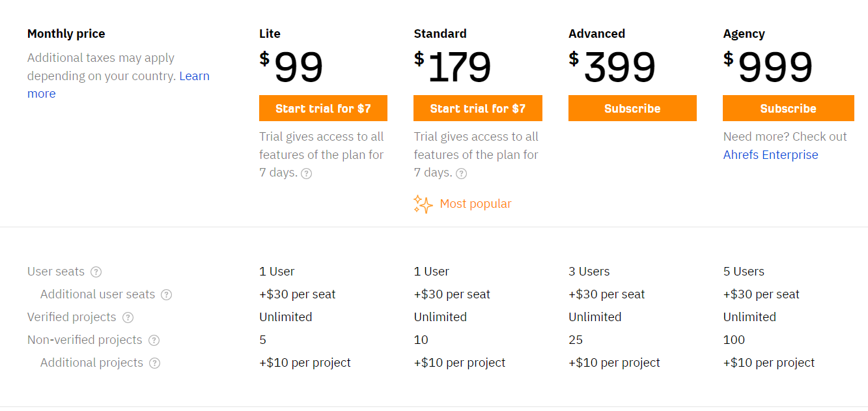Click the Most popular sparkle icon
Screen dimensions: 868x411
[x=422, y=204]
